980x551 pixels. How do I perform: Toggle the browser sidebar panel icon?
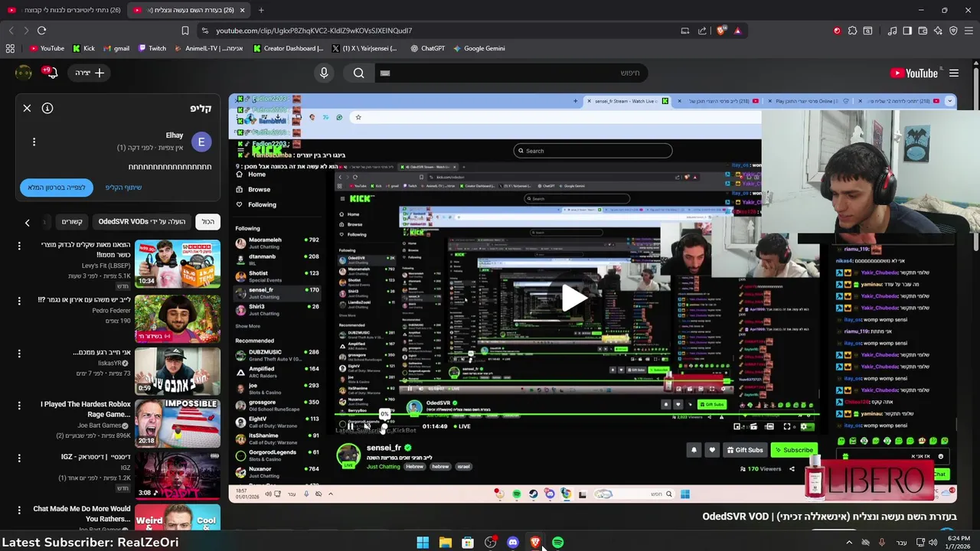point(907,31)
